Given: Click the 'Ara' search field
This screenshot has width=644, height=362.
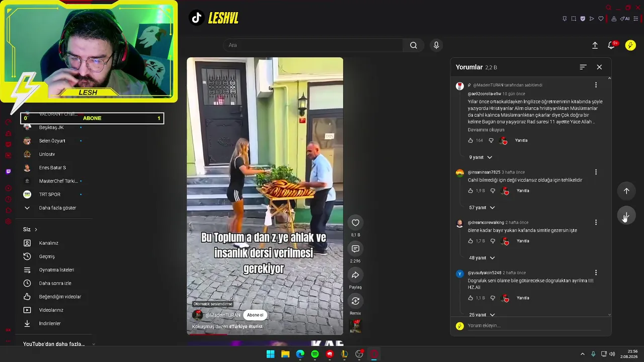Looking at the screenshot, I should (313, 45).
